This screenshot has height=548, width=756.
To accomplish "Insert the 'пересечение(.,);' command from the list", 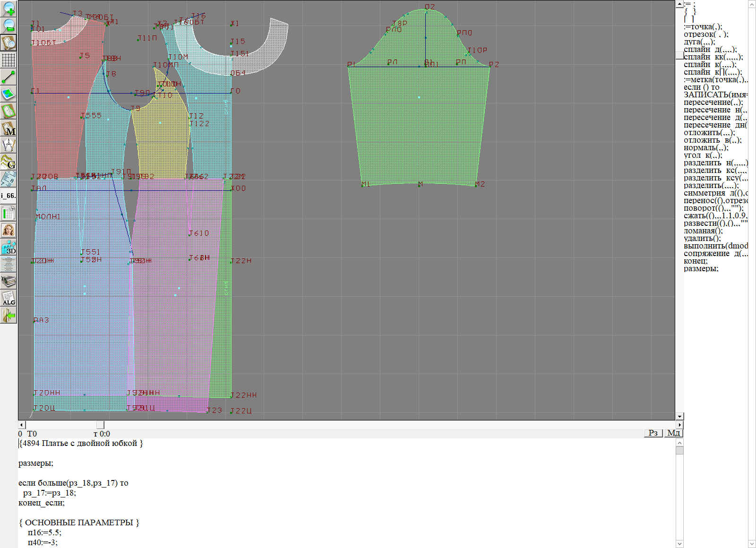I will click(x=713, y=103).
